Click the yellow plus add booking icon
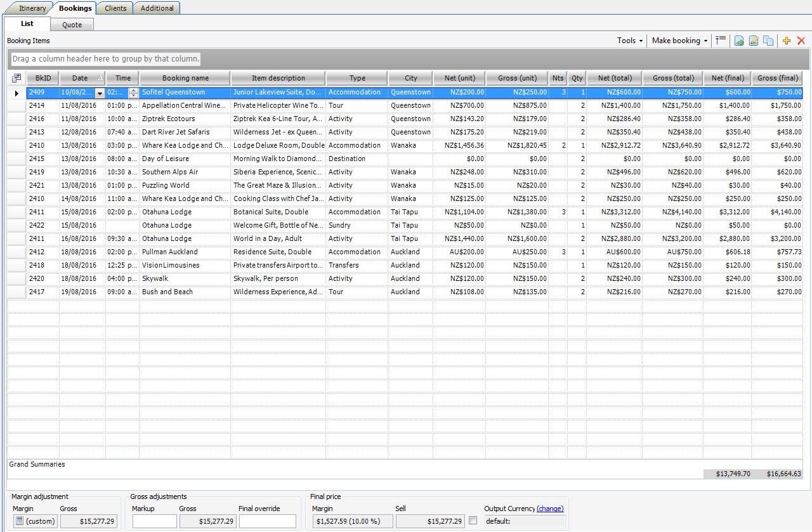 787,41
